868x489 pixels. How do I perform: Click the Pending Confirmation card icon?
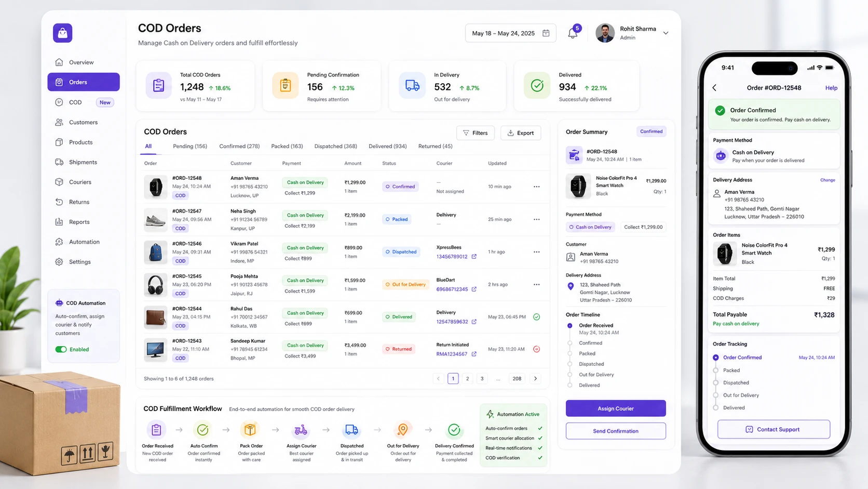(285, 86)
